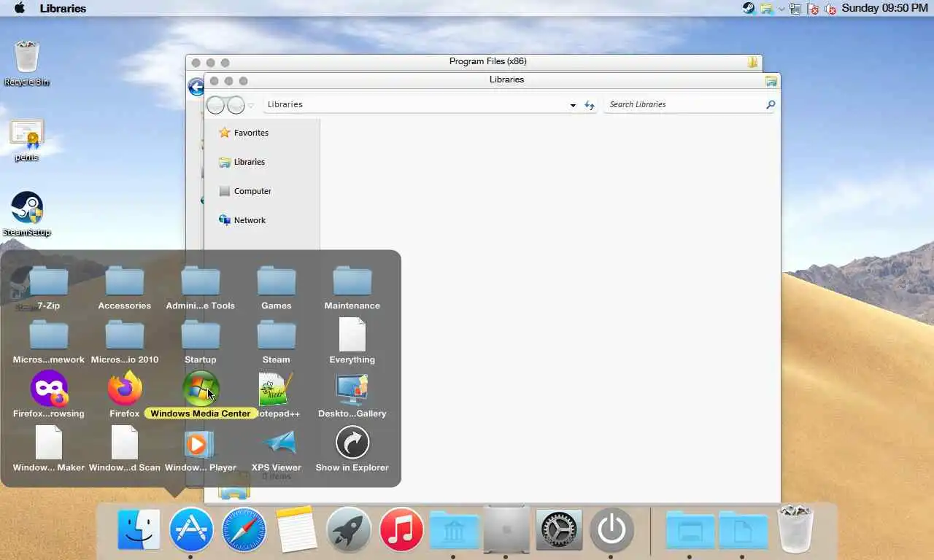Open Music app in the dock

click(x=401, y=529)
